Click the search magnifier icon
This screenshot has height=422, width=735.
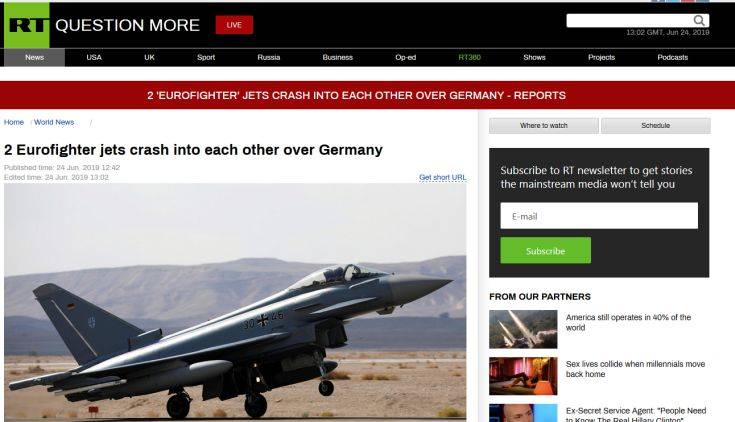point(699,20)
